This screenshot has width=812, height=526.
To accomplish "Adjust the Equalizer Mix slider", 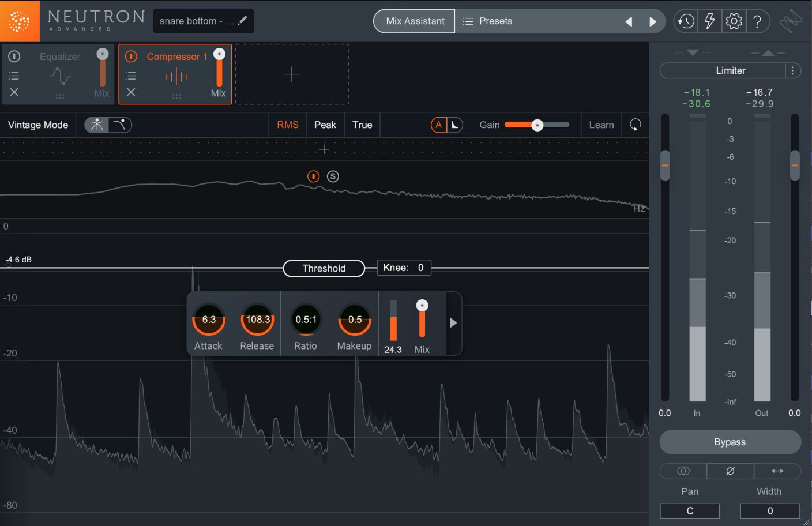I will tap(102, 68).
